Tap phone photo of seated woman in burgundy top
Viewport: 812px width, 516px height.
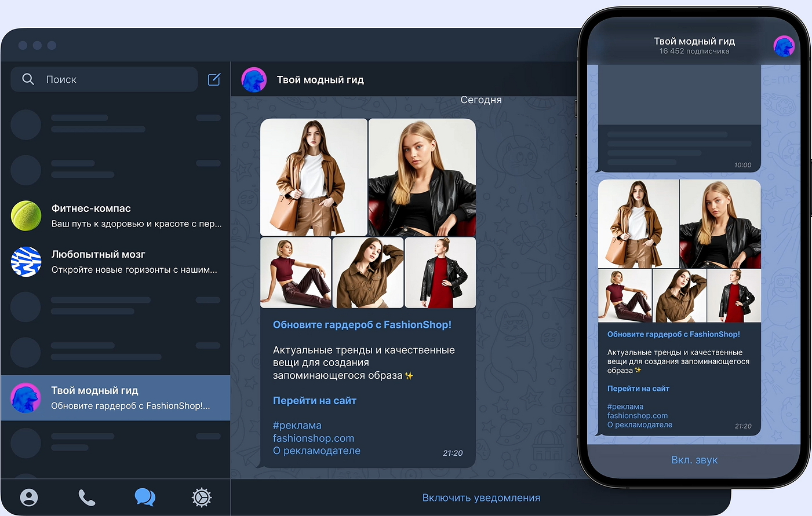[x=625, y=295]
